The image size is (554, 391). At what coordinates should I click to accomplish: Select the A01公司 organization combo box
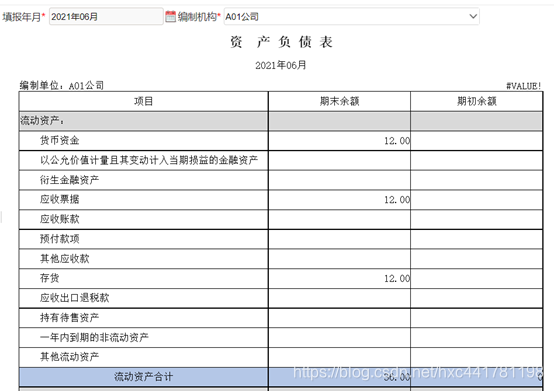point(351,16)
